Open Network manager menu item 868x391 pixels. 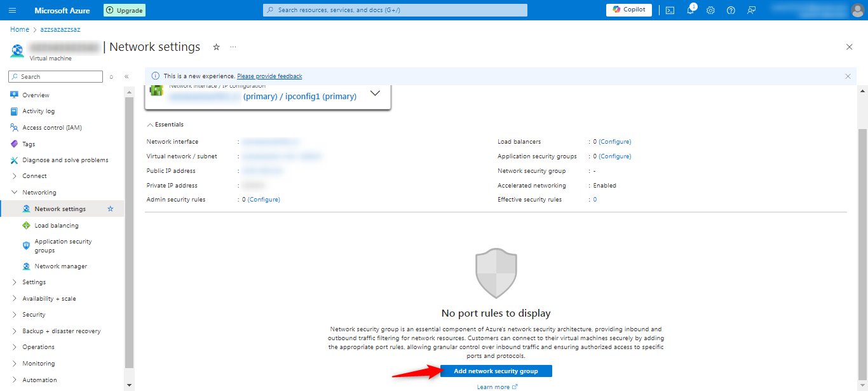coord(61,266)
